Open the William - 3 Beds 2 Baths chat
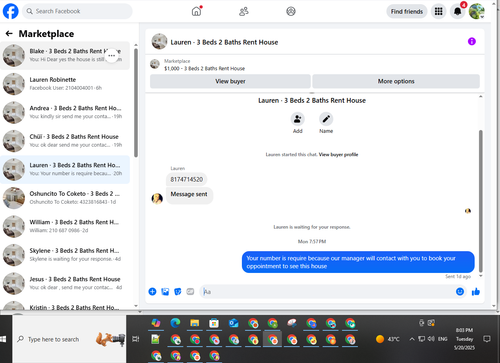 tap(65, 226)
